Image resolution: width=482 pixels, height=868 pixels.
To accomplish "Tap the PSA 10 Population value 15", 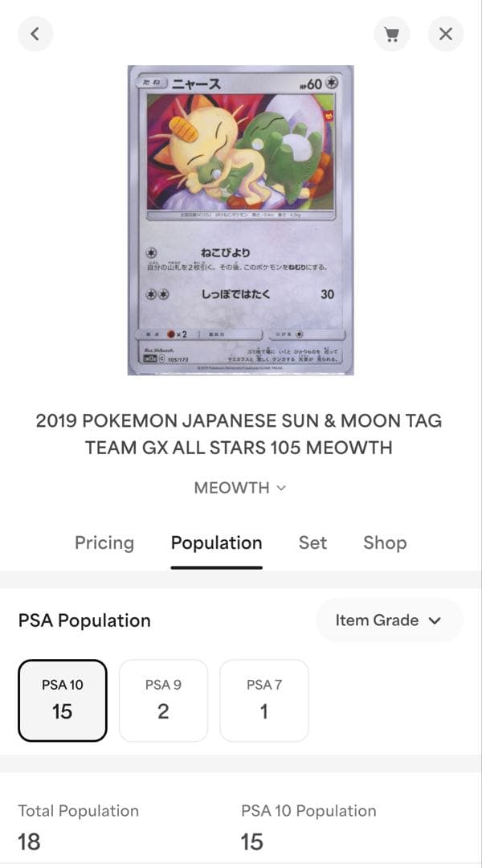I will 251,842.
